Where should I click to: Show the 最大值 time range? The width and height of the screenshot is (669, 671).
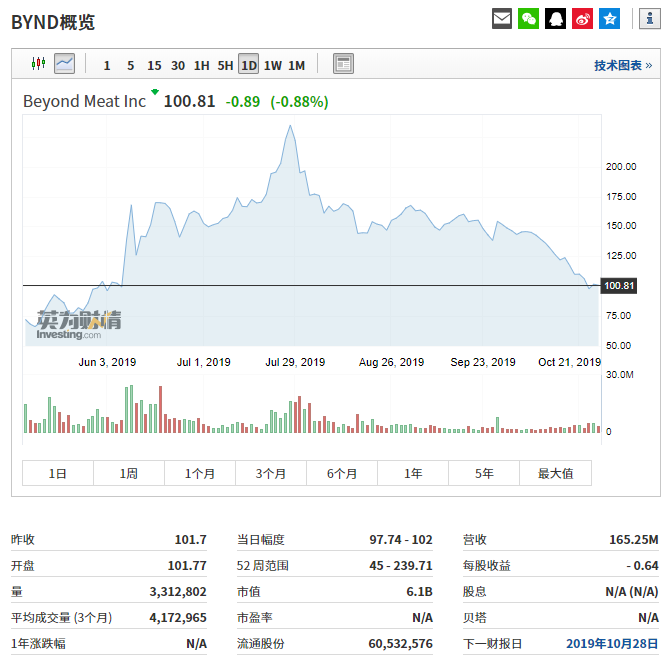point(556,473)
